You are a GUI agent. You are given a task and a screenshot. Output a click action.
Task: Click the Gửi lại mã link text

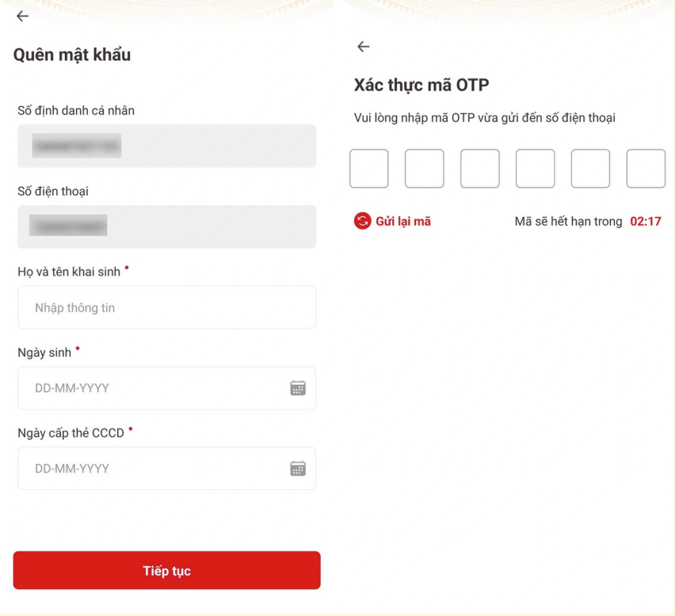[x=403, y=222]
